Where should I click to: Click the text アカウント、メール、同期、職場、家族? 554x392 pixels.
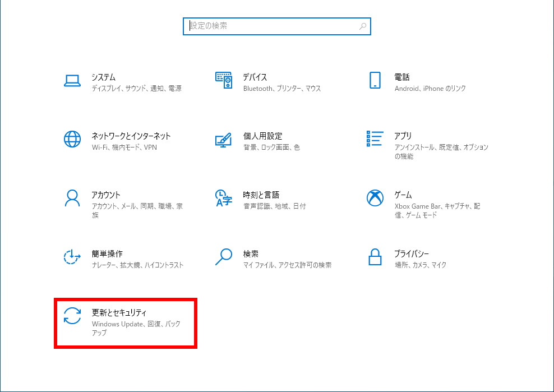[x=137, y=211]
